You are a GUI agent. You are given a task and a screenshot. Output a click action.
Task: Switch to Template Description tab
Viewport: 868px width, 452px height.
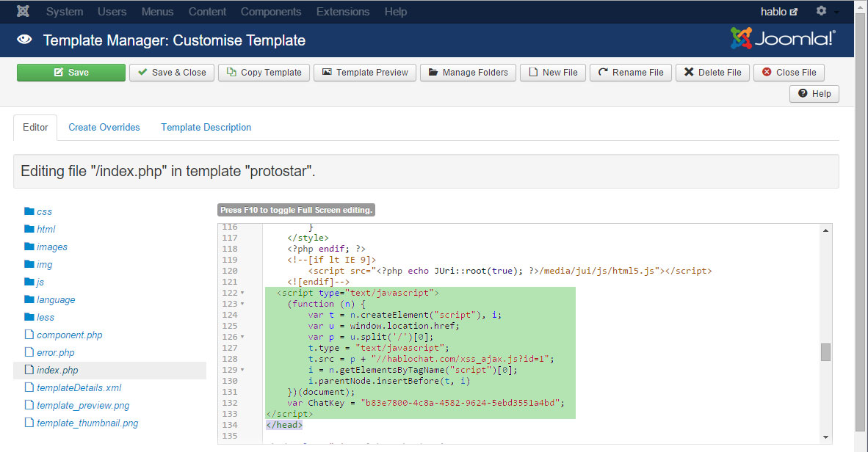click(x=206, y=127)
